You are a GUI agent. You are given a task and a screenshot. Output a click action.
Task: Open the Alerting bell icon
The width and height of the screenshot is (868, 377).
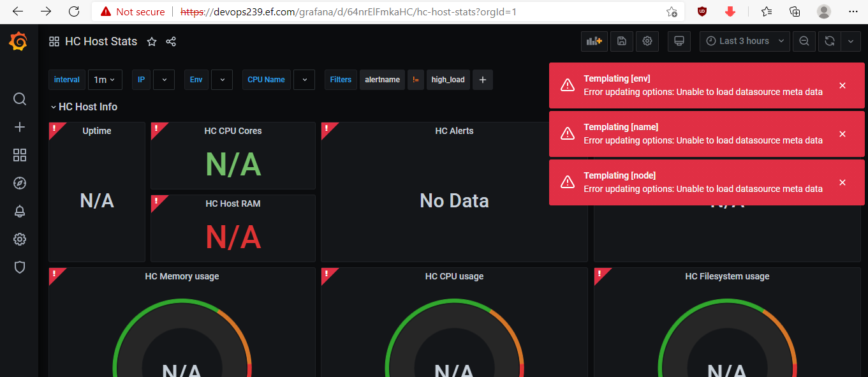20,211
